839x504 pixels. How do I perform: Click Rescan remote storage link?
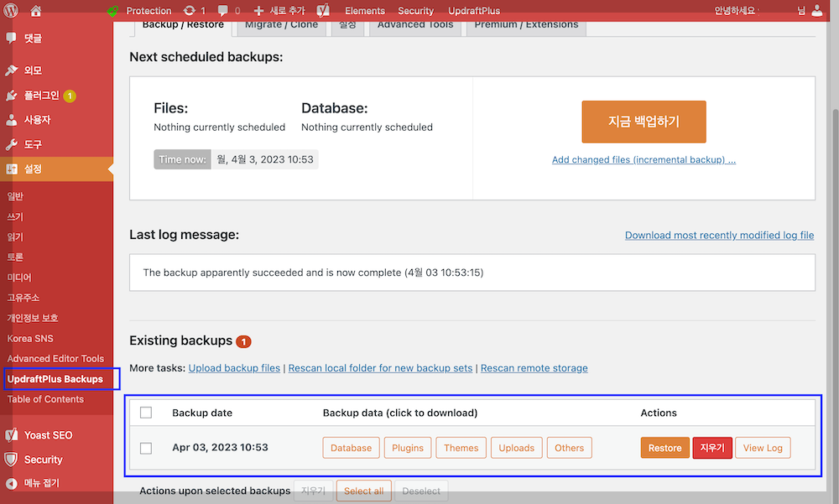(x=534, y=368)
